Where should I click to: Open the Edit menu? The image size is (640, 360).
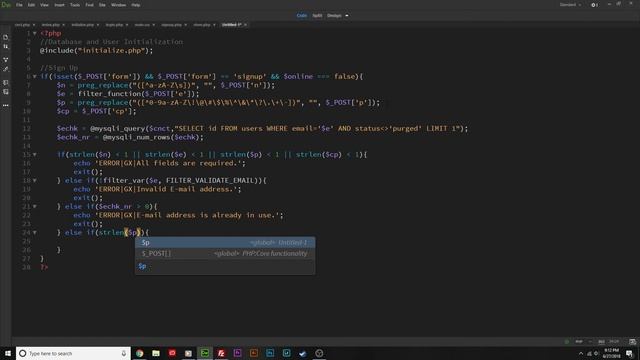31,5
